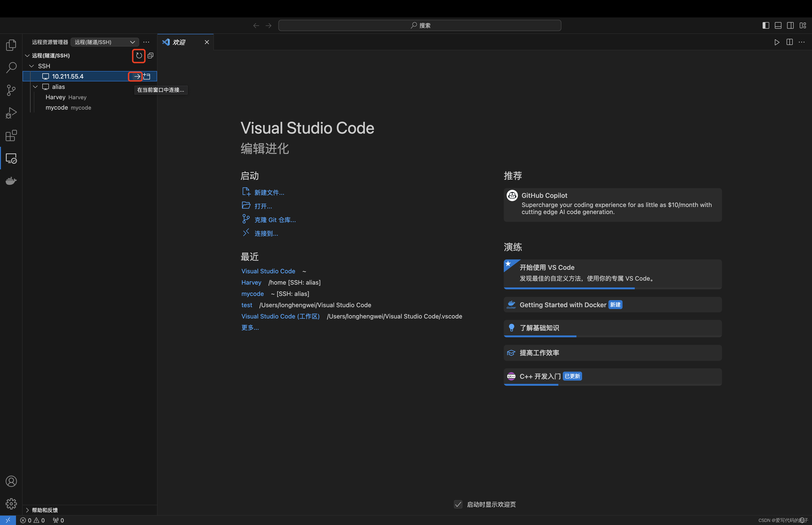Open recent Visual Studio Code ~ entry
812x525 pixels.
[268, 271]
